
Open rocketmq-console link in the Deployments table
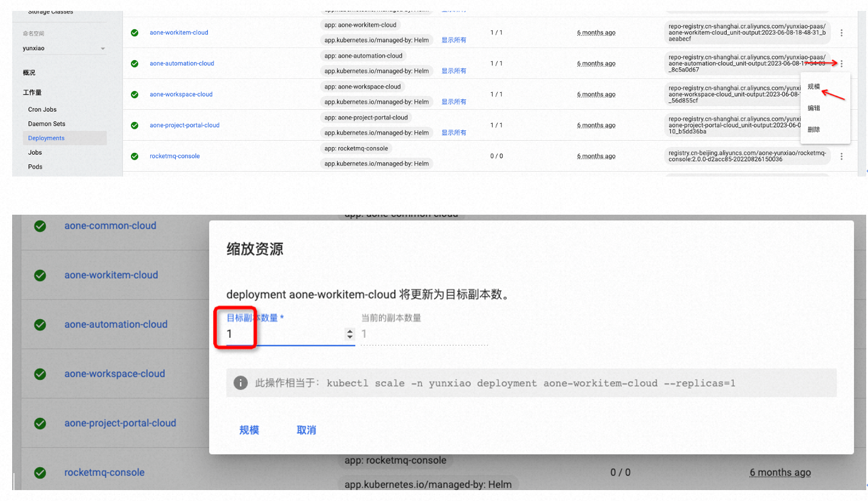coord(175,156)
